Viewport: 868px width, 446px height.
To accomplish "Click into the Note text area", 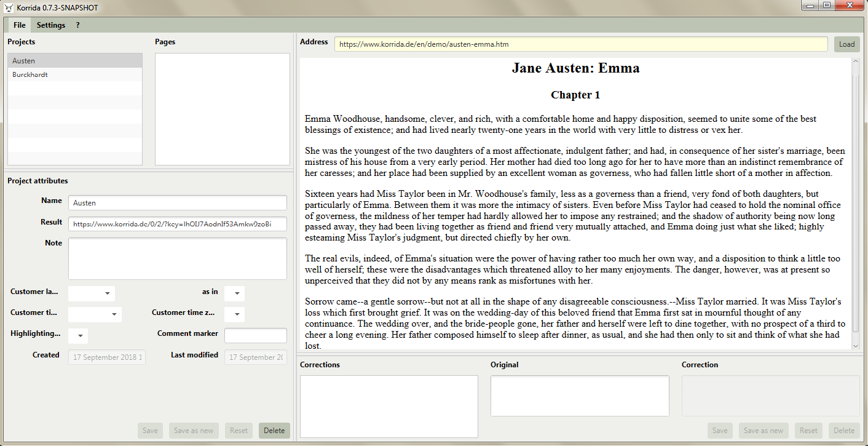I will click(178, 258).
